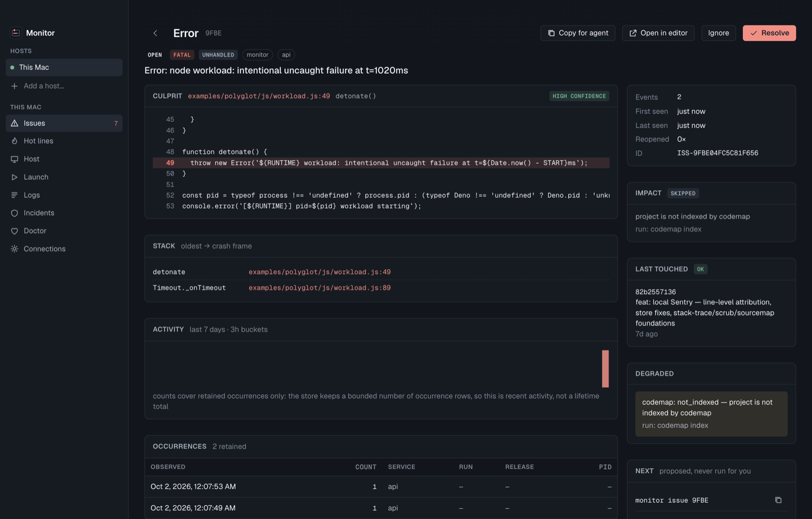The width and height of the screenshot is (812, 519).
Task: Click the Connections gear icon
Action: click(15, 249)
